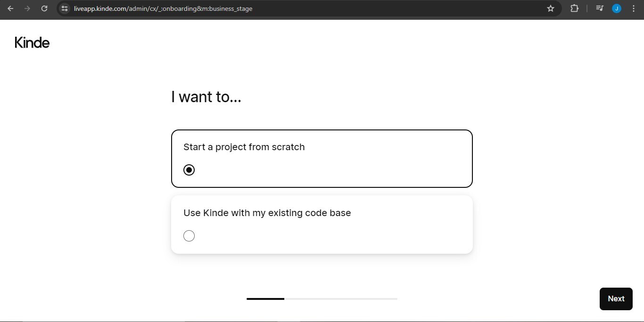644x322 pixels.
Task: Click the 'I want to...' heading
Action: [x=206, y=97]
